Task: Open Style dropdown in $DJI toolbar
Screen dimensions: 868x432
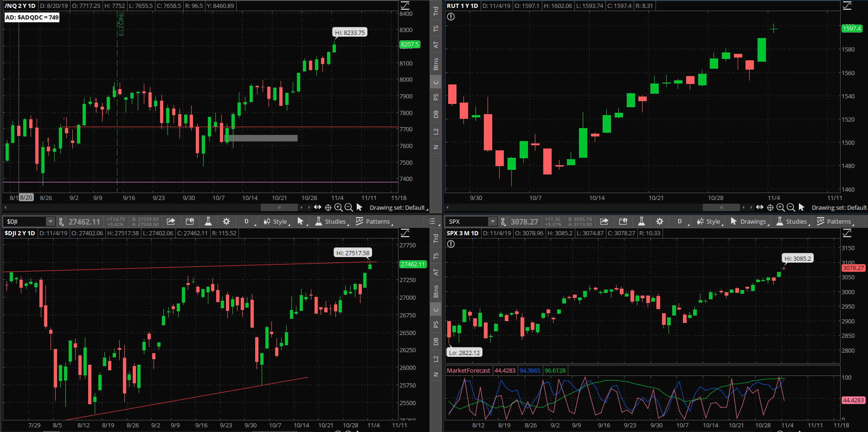Action: click(x=276, y=221)
